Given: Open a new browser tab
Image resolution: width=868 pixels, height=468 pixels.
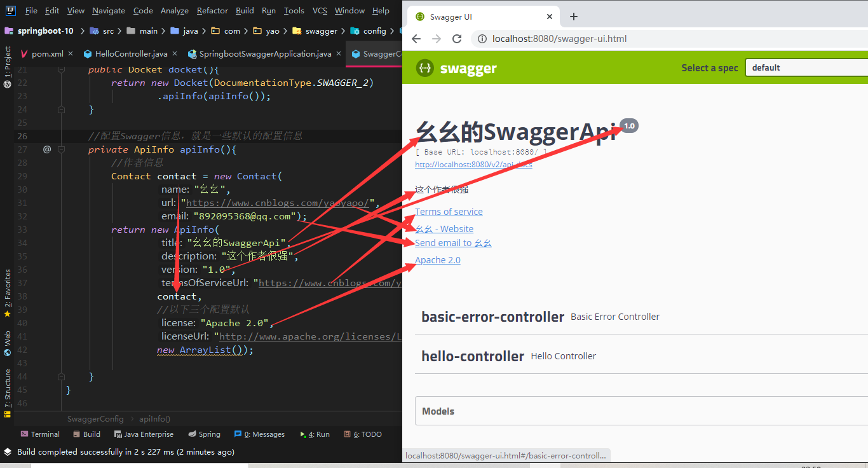Looking at the screenshot, I should coord(574,17).
